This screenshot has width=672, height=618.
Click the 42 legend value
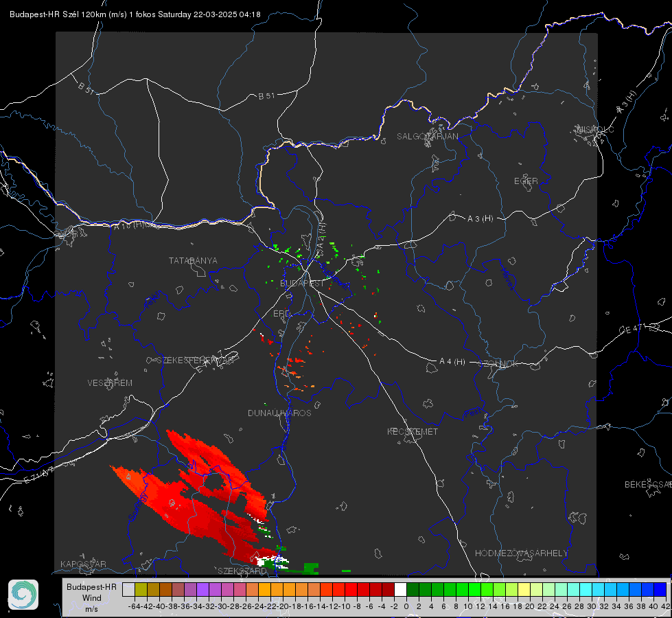(665, 606)
